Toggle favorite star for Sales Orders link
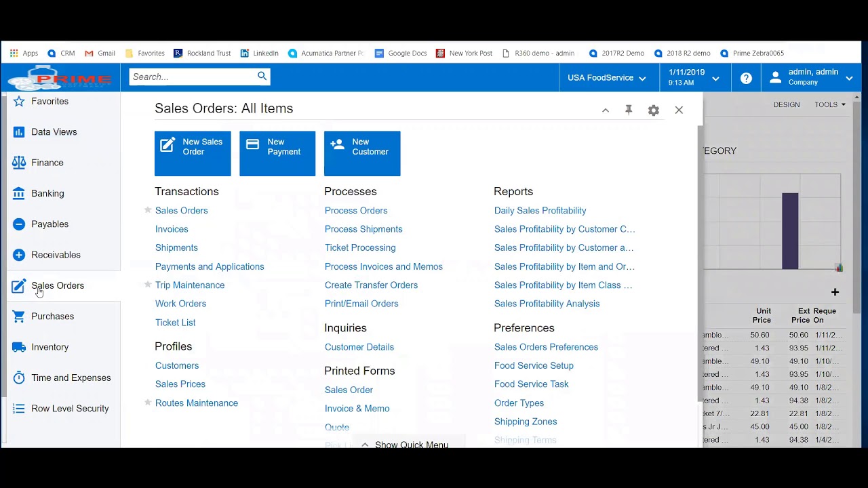 pos(148,210)
